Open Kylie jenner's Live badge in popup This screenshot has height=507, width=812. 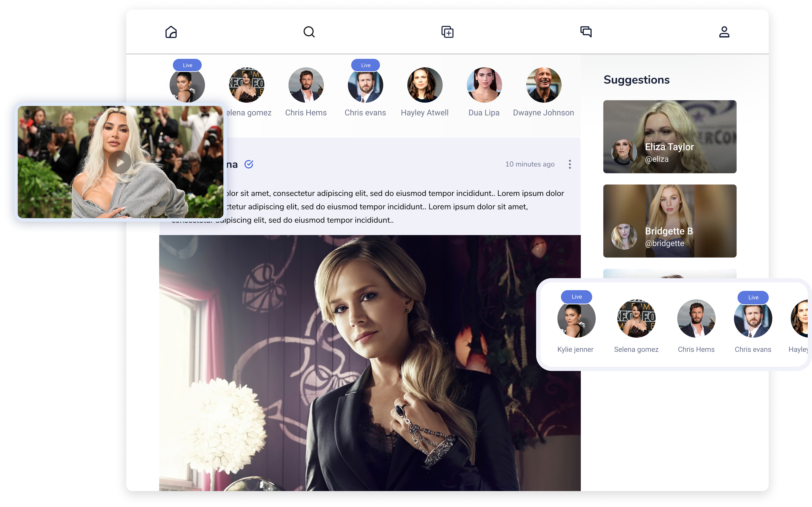pyautogui.click(x=576, y=297)
